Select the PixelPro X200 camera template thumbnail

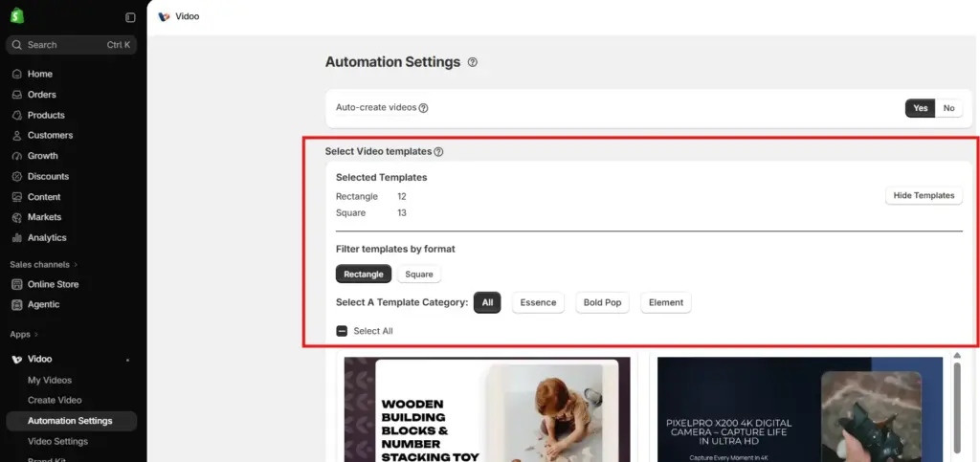tap(800, 409)
